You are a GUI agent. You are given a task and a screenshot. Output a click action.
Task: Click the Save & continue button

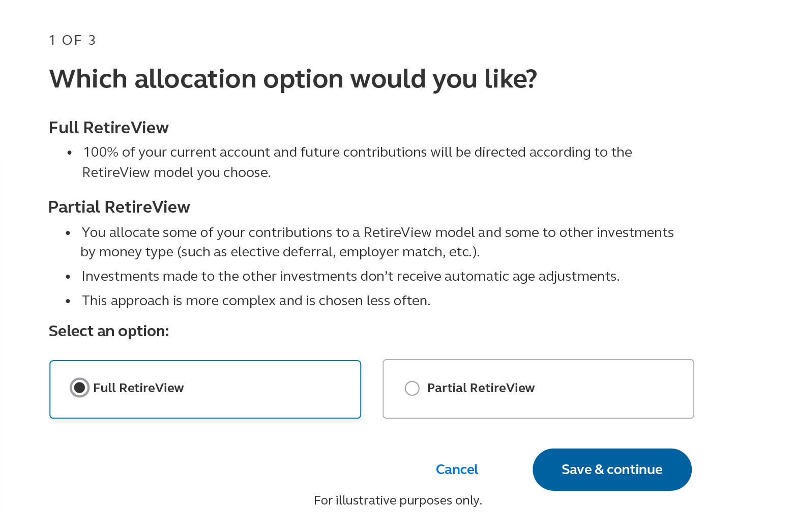(x=612, y=469)
